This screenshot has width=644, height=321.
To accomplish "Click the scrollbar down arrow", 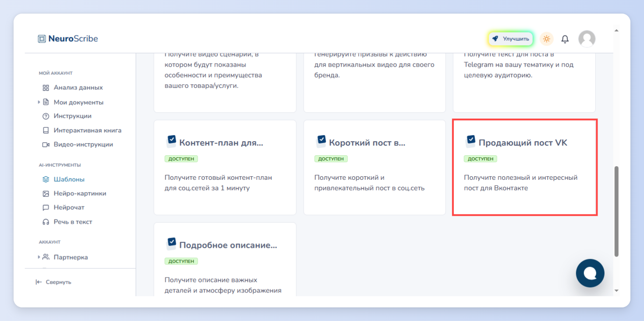I will click(x=616, y=290).
